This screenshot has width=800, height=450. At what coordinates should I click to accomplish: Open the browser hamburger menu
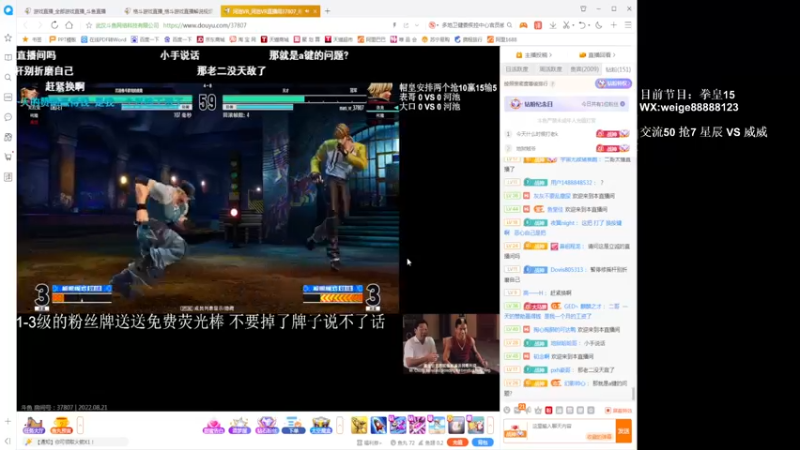point(628,25)
